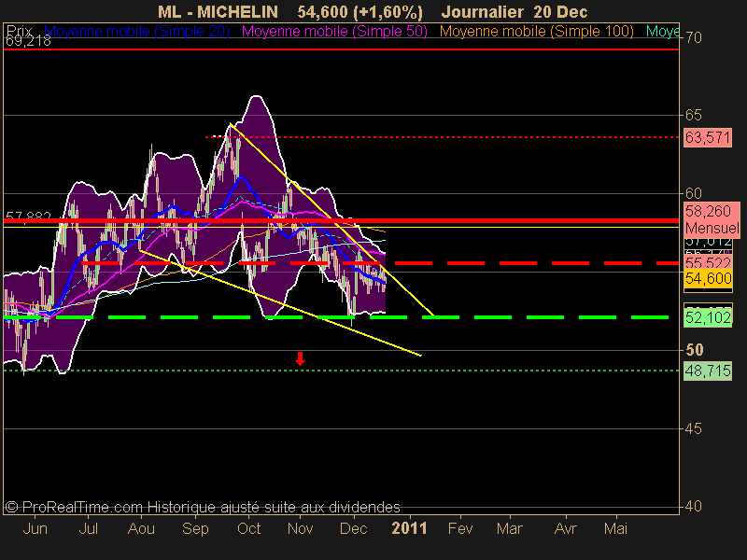Viewport: 747px width, 560px height.
Task: Select the 54,600 (+1,60%) quote in title
Action: 360,12
